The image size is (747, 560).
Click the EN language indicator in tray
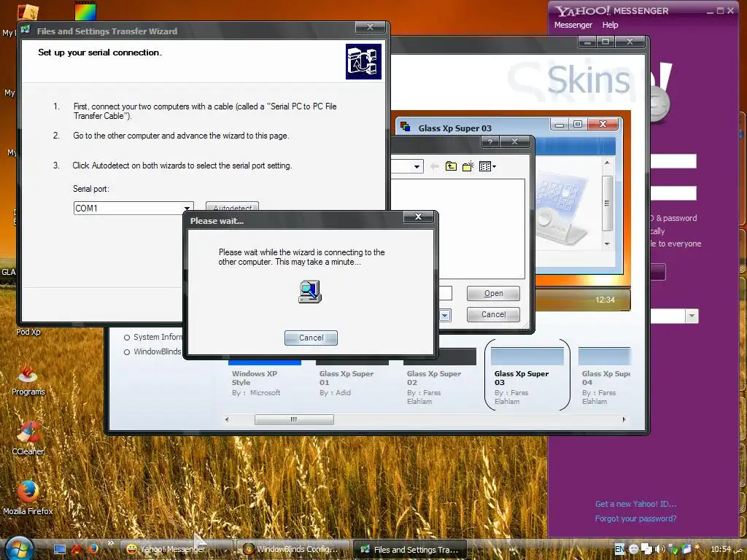[619, 549]
